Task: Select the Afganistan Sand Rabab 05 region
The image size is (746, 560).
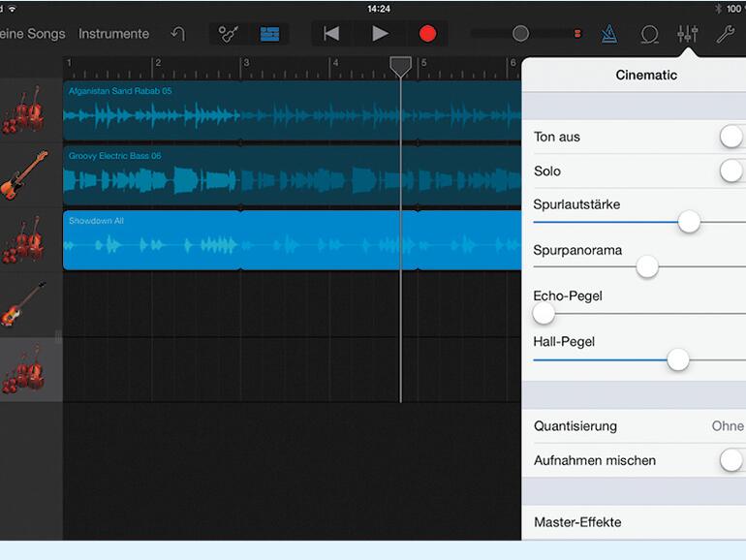Action: [291, 110]
